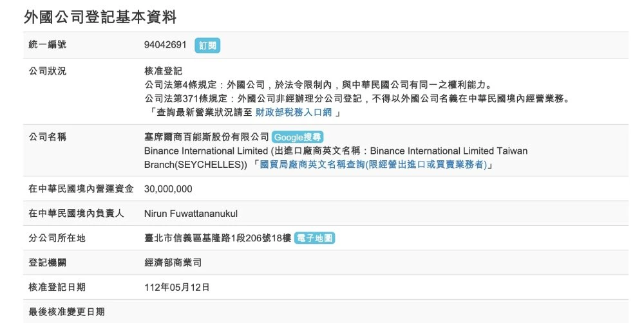Click the 在中華民國境內營運資金 label

pyautogui.click(x=81, y=189)
